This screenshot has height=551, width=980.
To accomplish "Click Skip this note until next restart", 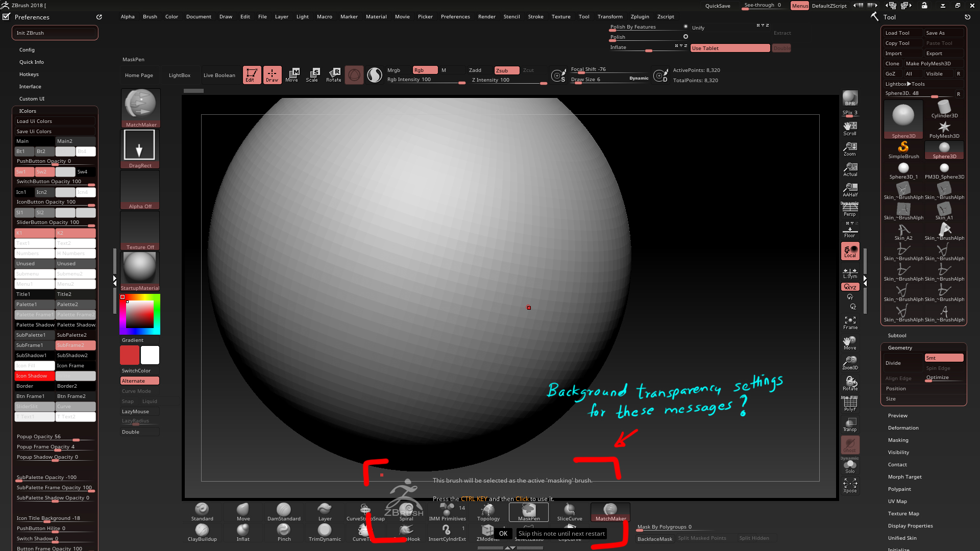I will [561, 534].
